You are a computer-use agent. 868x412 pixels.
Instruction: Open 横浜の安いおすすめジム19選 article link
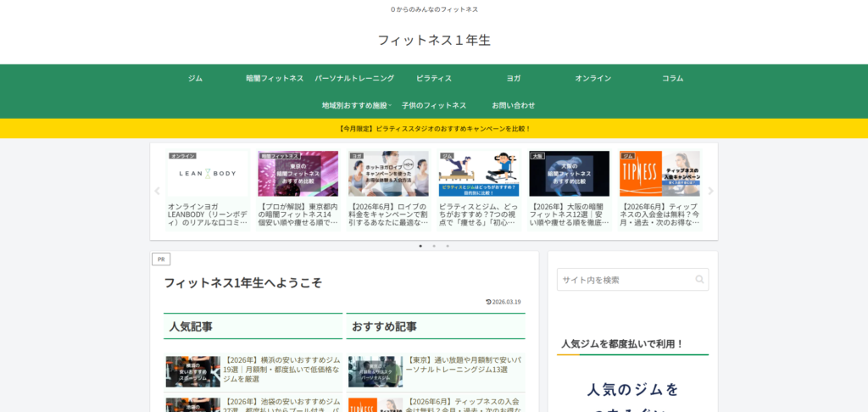click(x=281, y=370)
